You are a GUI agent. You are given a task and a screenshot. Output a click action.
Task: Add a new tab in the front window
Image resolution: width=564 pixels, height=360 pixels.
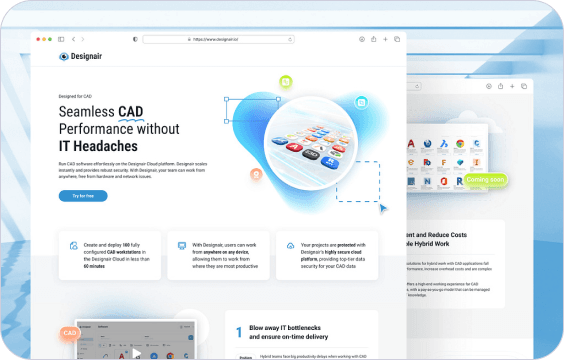point(385,39)
